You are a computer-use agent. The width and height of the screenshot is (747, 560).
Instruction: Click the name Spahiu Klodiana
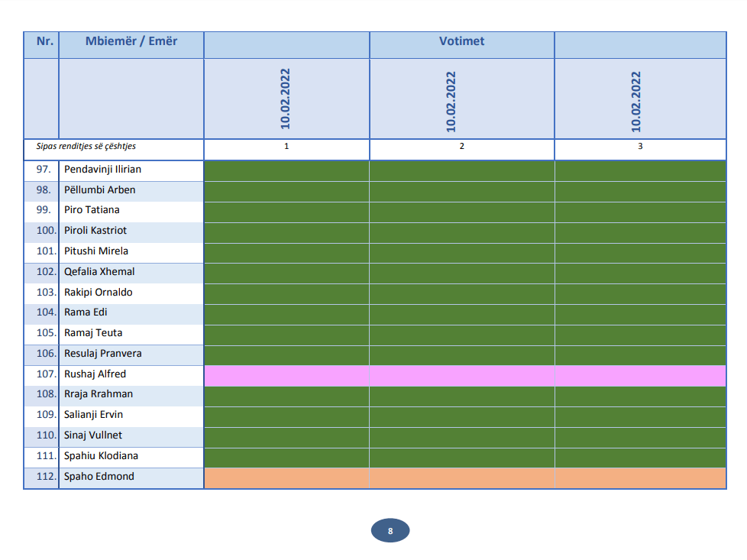pyautogui.click(x=102, y=456)
